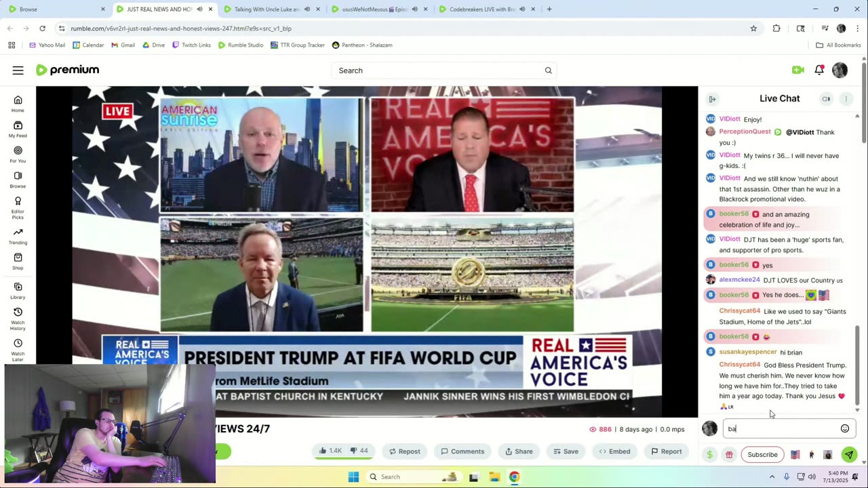Open the Comments section
868x488 pixels.
[x=462, y=451]
